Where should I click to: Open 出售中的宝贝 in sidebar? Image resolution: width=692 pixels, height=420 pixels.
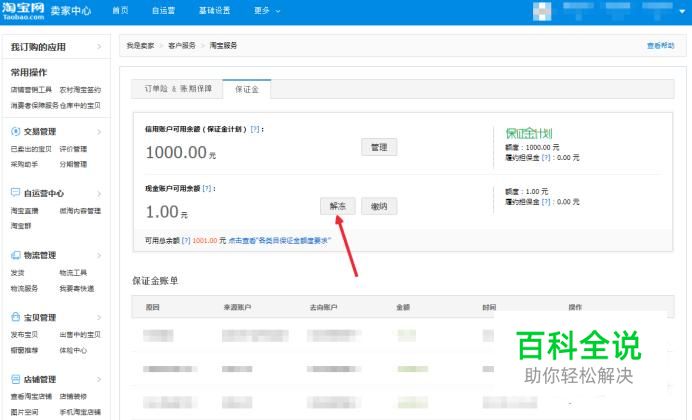point(80,334)
